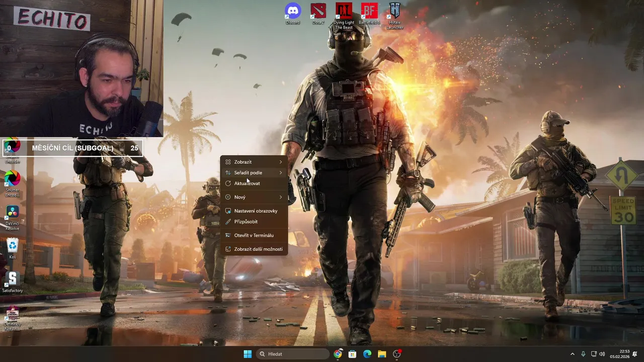
Task: Select the Koš recycle bin icon
Action: [x=13, y=249]
